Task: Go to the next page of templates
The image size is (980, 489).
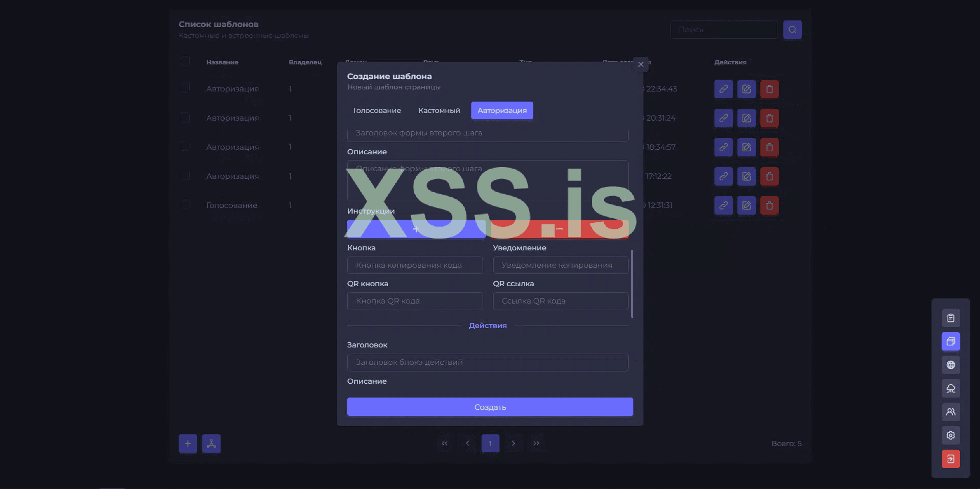Action: tap(513, 444)
